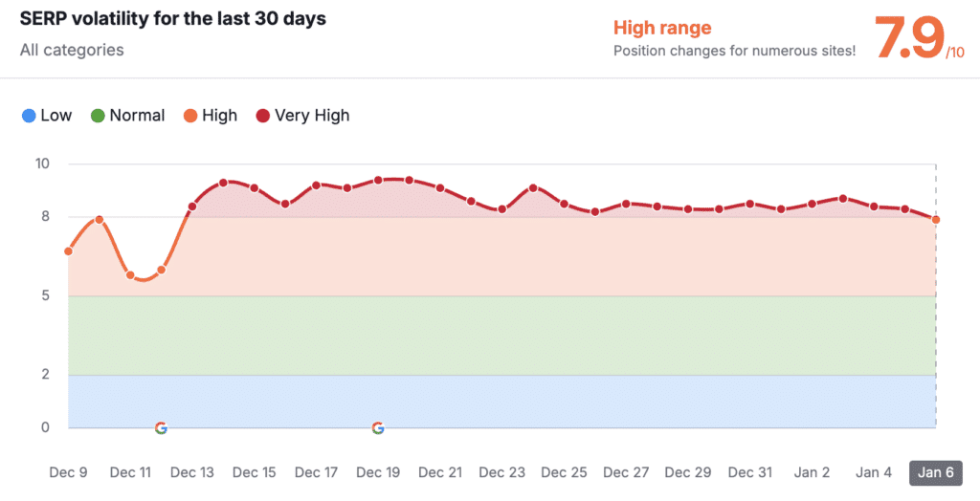Toggle the Low legend series
The height and width of the screenshot is (501, 980).
pos(47,116)
